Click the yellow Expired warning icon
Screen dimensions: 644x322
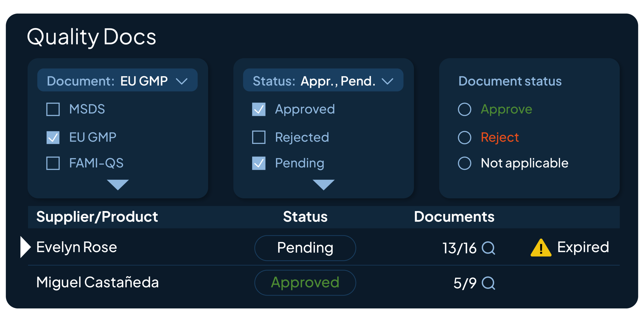(541, 248)
